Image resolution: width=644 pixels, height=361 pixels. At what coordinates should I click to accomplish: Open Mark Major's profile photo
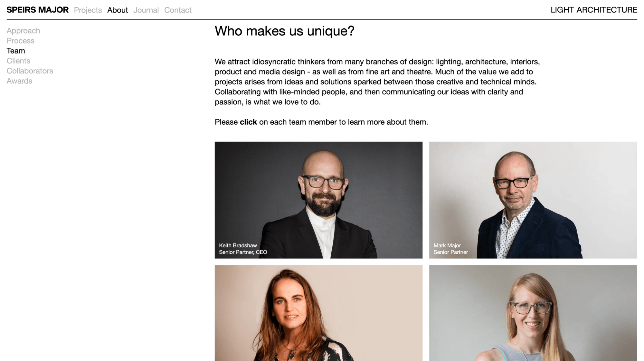coord(533,200)
